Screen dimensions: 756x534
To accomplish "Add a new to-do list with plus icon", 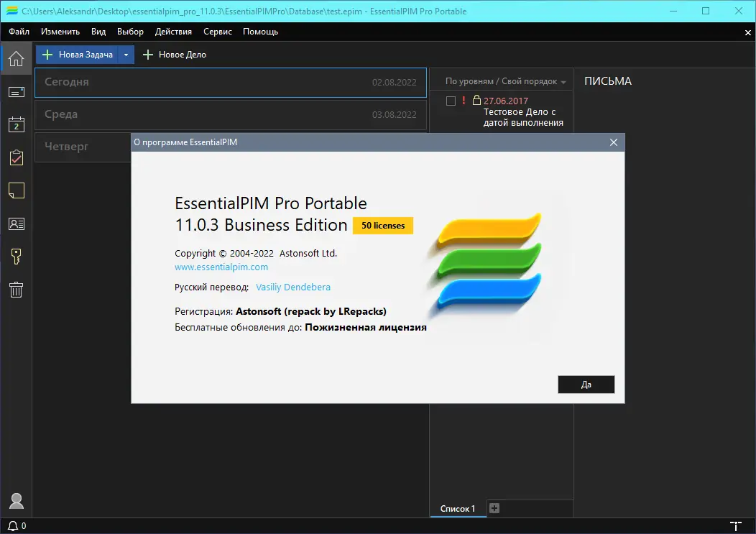I will click(494, 508).
